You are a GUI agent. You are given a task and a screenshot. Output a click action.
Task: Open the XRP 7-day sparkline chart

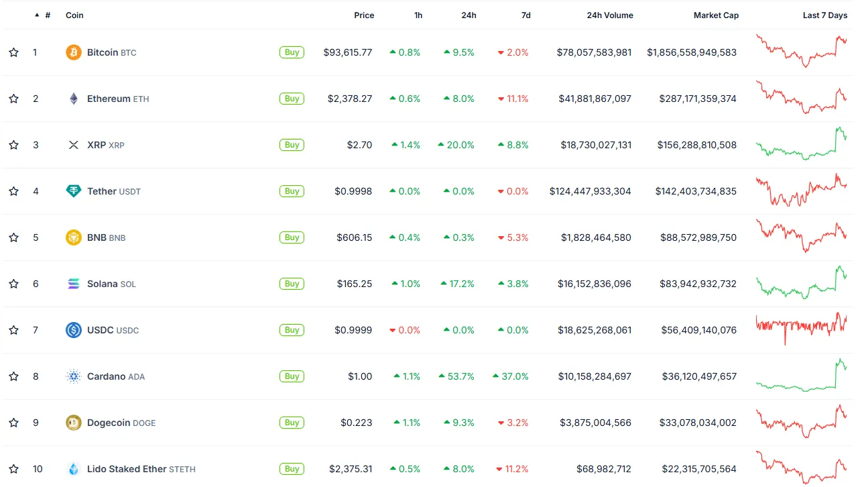click(x=802, y=144)
